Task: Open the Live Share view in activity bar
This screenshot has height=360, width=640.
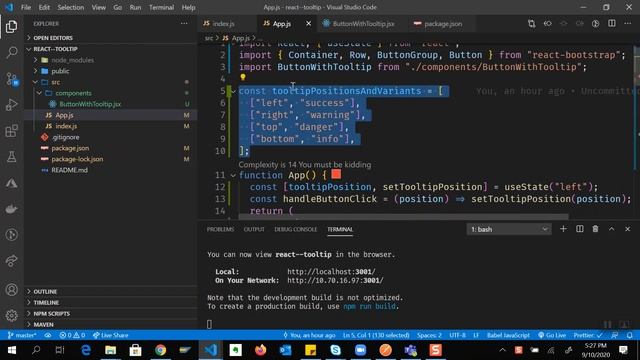Action: pos(11,260)
